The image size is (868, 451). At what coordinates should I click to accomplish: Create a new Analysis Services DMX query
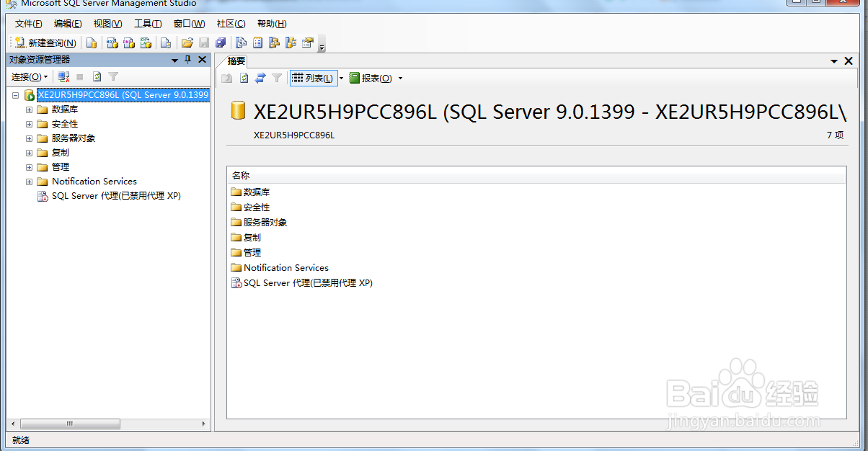pos(129,43)
